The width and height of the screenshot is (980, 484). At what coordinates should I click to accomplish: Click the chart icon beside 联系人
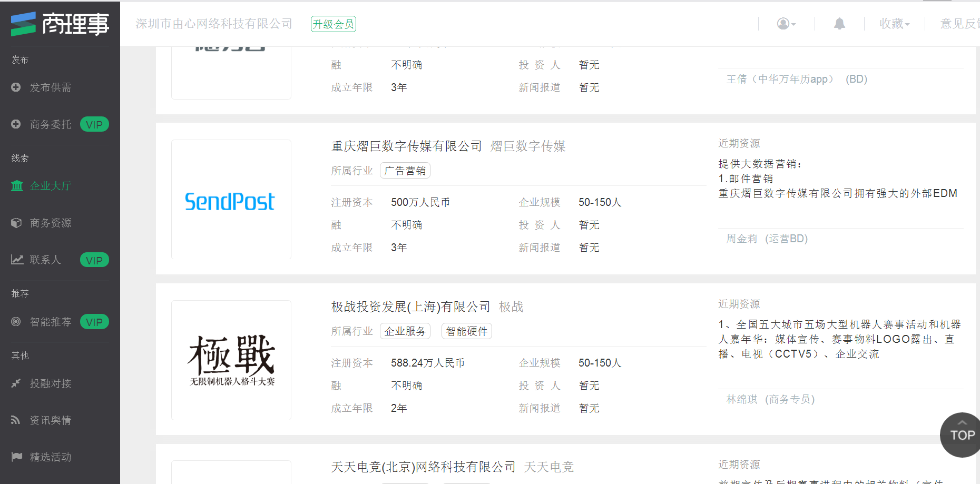click(x=17, y=260)
